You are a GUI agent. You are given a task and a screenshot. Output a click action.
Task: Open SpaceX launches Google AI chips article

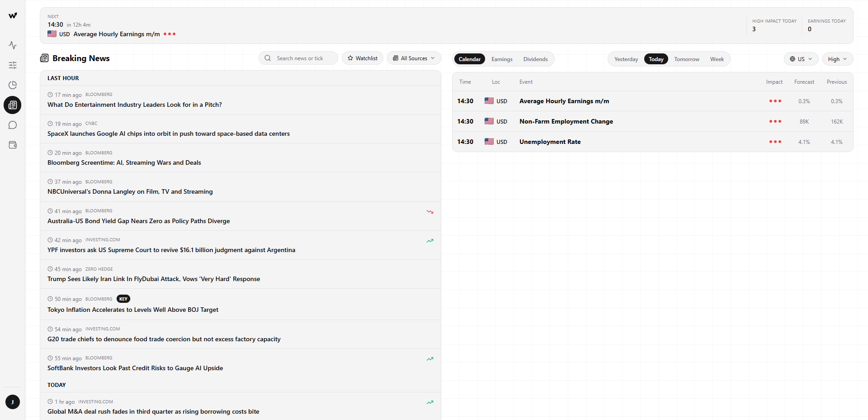241,129
